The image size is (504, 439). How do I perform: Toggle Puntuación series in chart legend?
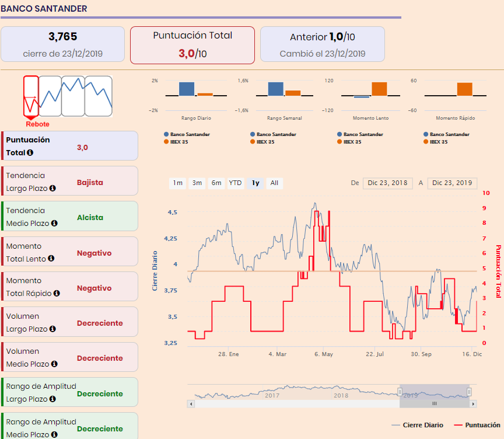pos(477,425)
